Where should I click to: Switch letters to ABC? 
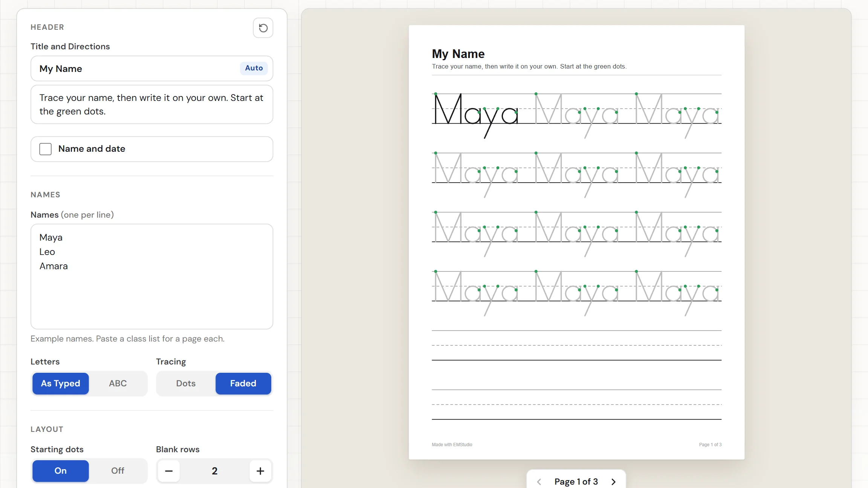click(118, 383)
